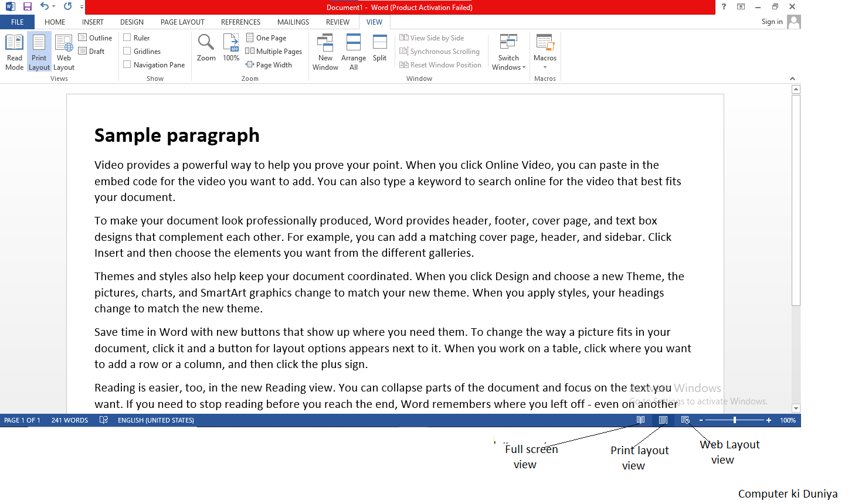Viewport: 855px width, 504px height.
Task: Open the HOME tab
Action: 55,22
